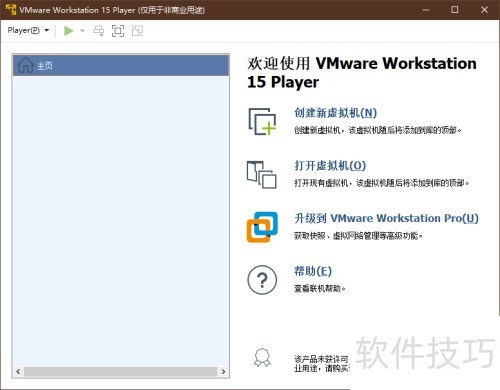Close the VMware Player window
This screenshot has width=500, height=390.
484,10
